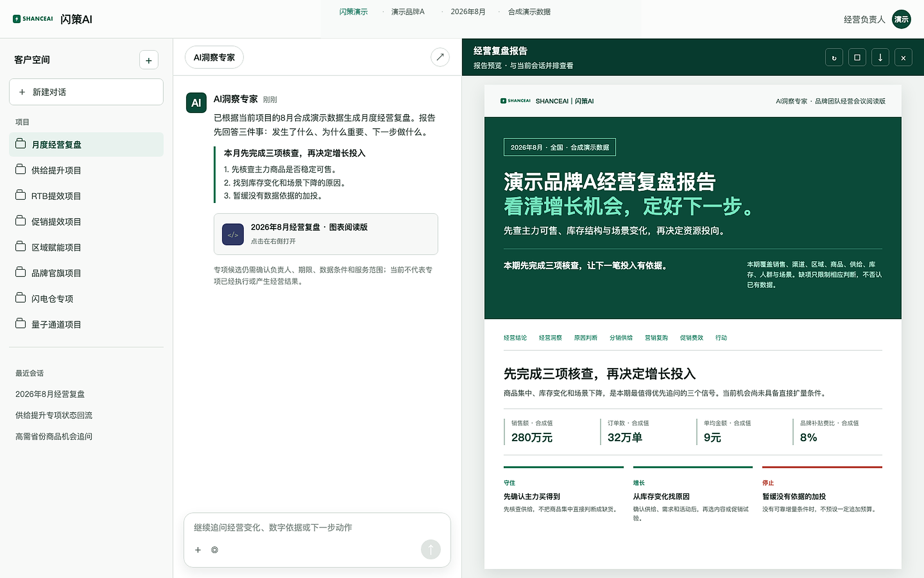Jump to the 原因判断 report section
This screenshot has height=578, width=924.
[x=586, y=337]
